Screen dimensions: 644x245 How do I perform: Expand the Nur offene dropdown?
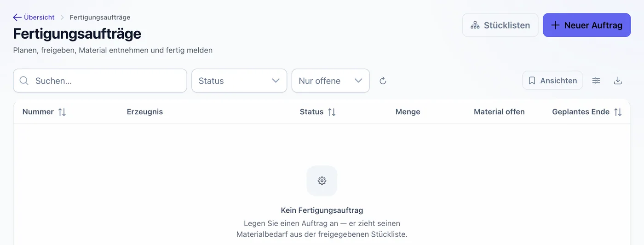pyautogui.click(x=331, y=81)
